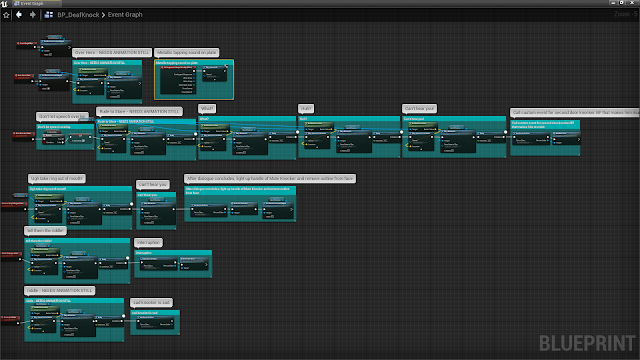Select the white reroute node ending the What? box
This screenshot has height=360, width=640.
click(x=297, y=132)
